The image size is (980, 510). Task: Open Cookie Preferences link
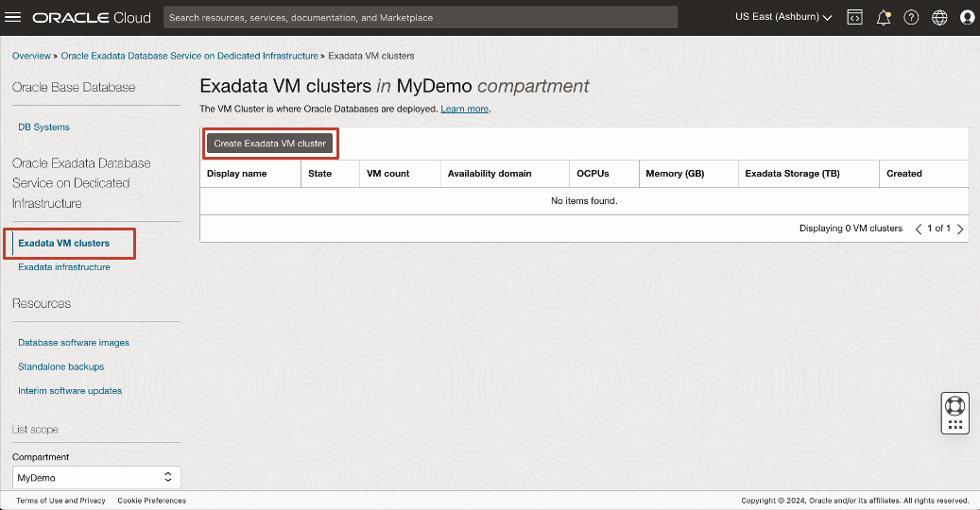point(152,501)
